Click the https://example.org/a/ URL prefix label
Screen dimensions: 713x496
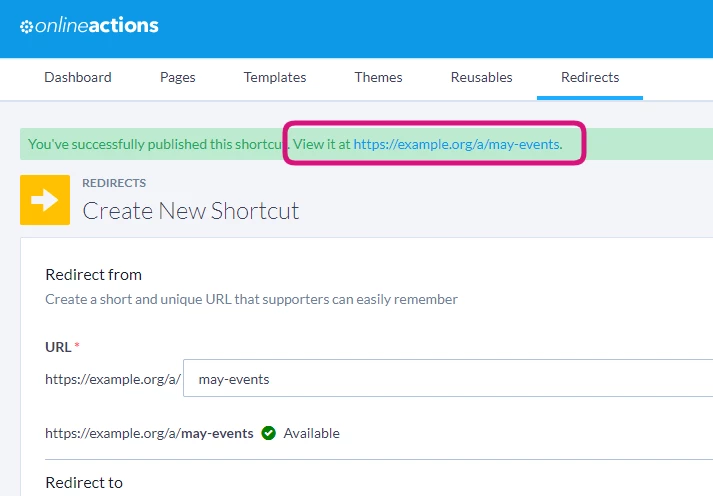113,379
